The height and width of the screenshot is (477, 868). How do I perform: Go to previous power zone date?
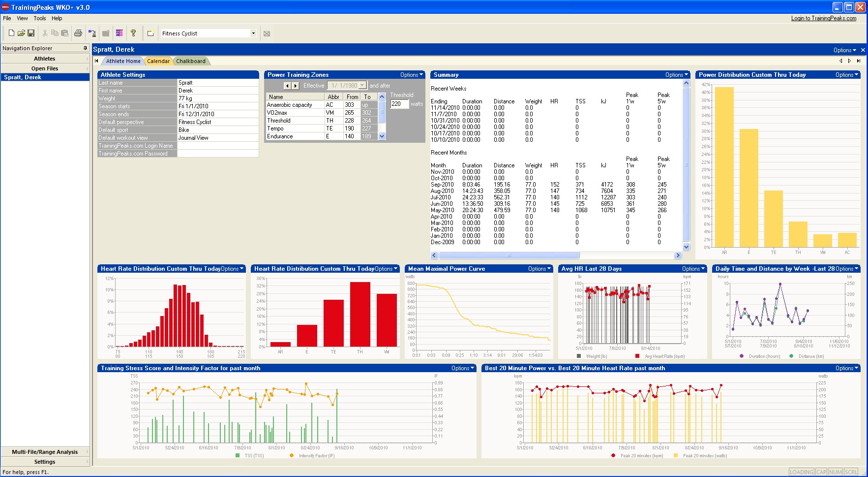[287, 86]
